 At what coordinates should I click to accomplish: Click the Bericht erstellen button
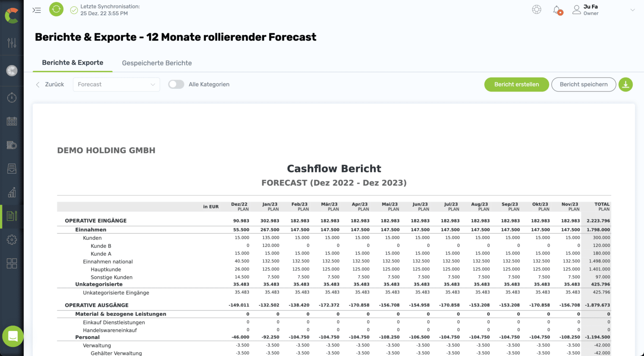tap(517, 84)
